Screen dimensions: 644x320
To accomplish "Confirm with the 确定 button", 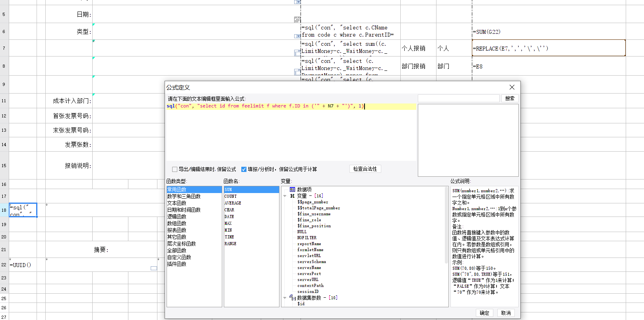I will [485, 313].
